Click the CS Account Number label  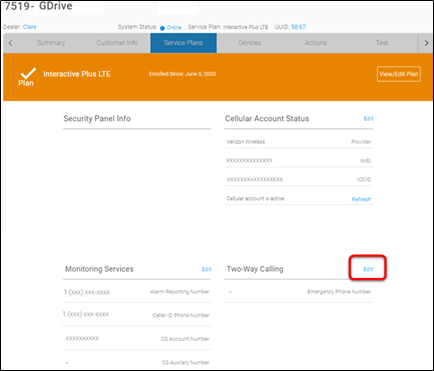[x=185, y=339]
